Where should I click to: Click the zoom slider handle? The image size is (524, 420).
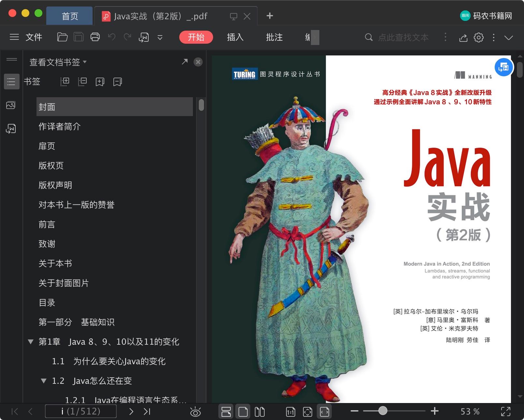click(383, 411)
